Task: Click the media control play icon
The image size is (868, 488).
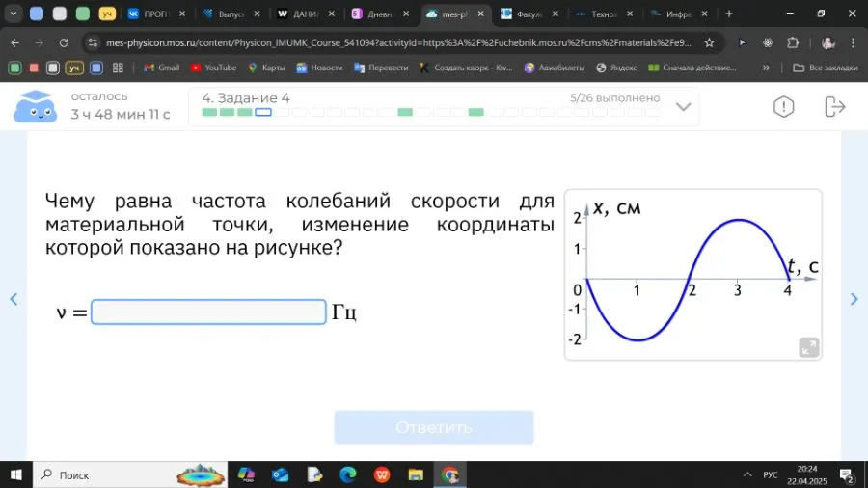Action: pyautogui.click(x=743, y=42)
